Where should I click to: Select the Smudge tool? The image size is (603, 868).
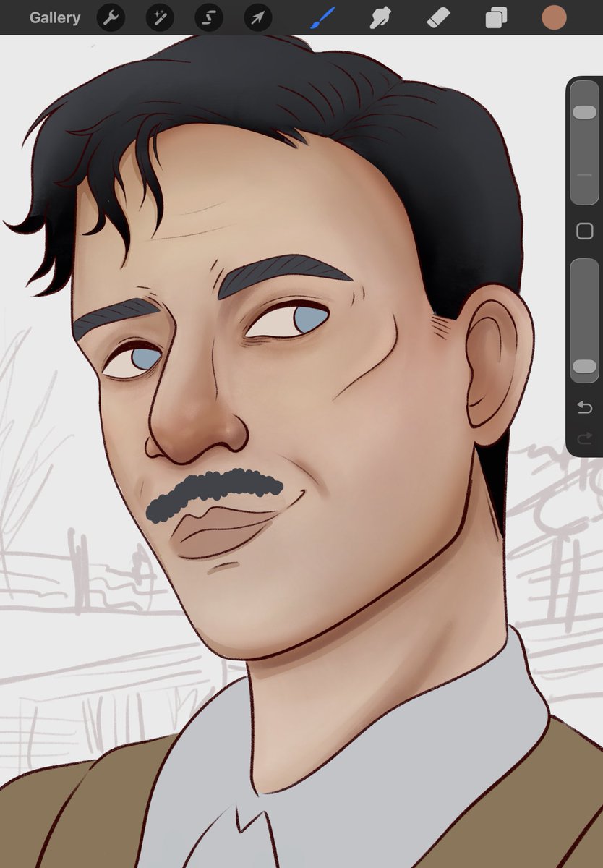click(x=380, y=18)
